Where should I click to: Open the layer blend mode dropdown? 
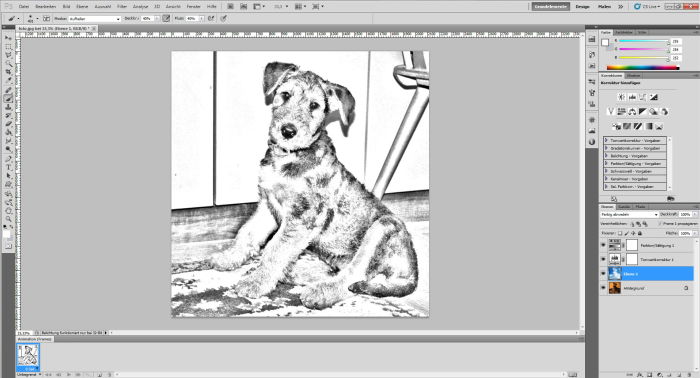[x=629, y=215]
